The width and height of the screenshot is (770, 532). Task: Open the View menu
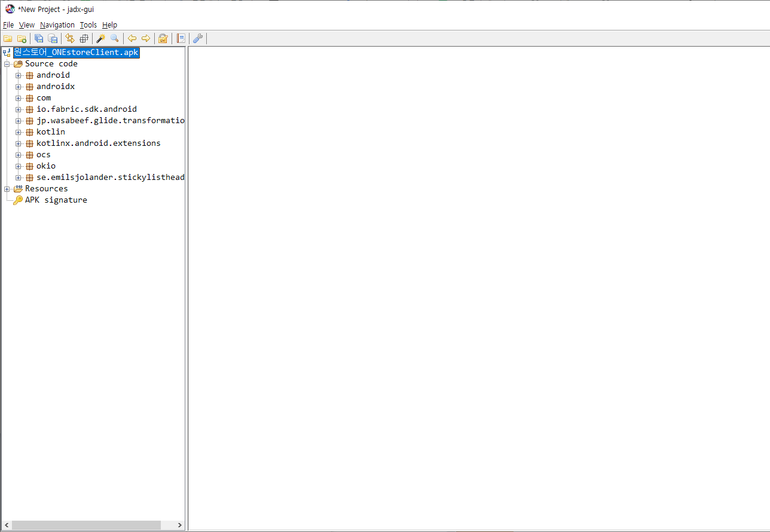[27, 25]
